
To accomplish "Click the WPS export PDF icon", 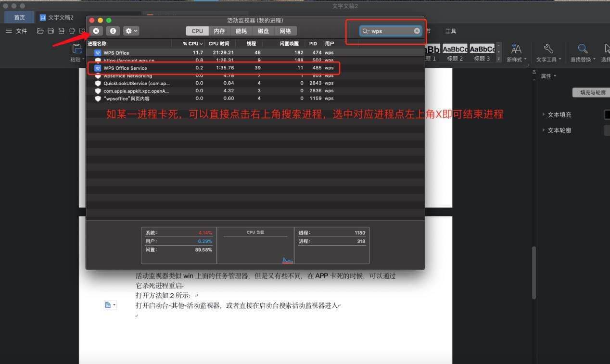I will 61,31.
